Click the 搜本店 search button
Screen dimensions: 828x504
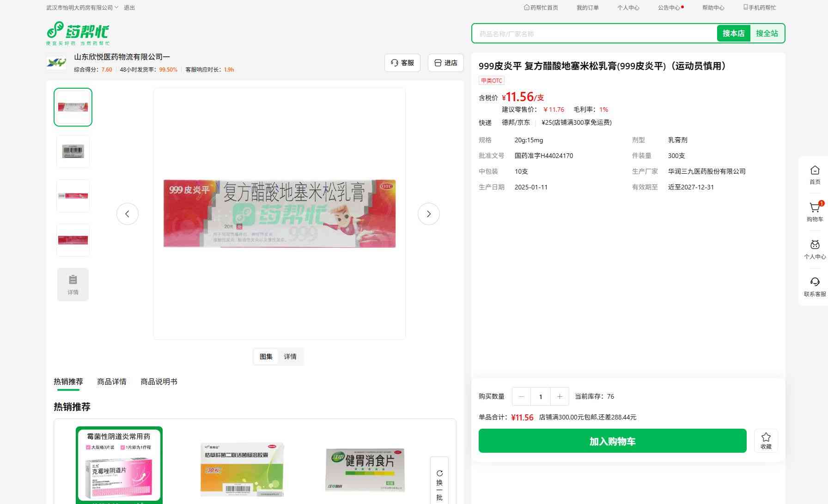click(x=733, y=33)
